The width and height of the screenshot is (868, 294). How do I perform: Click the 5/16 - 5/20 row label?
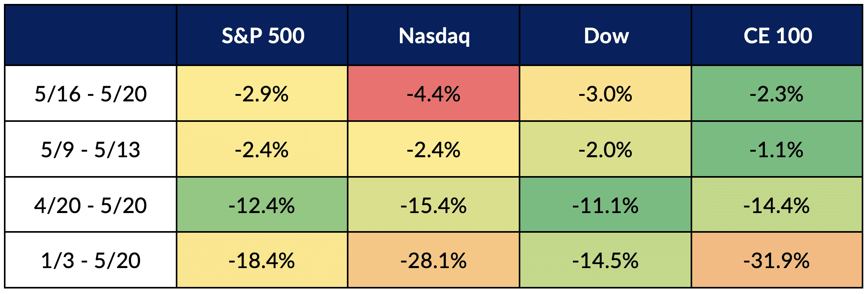[x=91, y=94]
